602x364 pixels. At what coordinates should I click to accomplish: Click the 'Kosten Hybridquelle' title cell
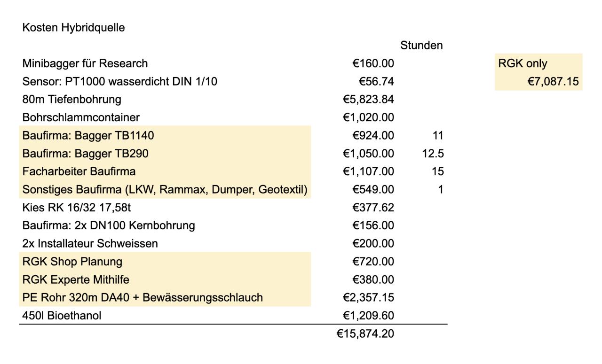point(73,28)
